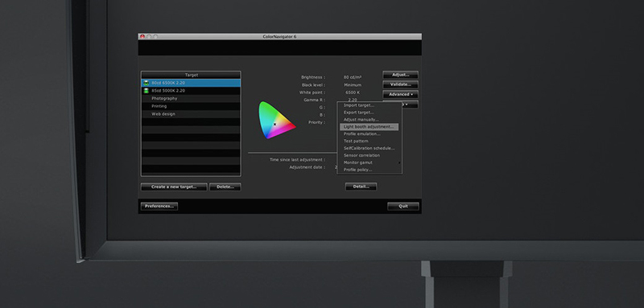Select Light booth adjustment menu entry
Screen dimensions: 644x308
click(369, 127)
